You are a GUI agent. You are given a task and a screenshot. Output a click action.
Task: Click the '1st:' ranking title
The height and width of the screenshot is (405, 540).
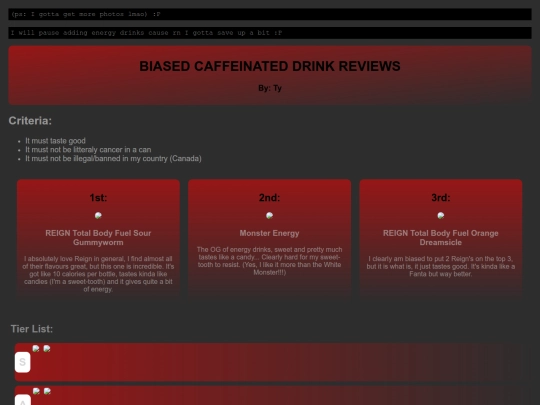[98, 198]
